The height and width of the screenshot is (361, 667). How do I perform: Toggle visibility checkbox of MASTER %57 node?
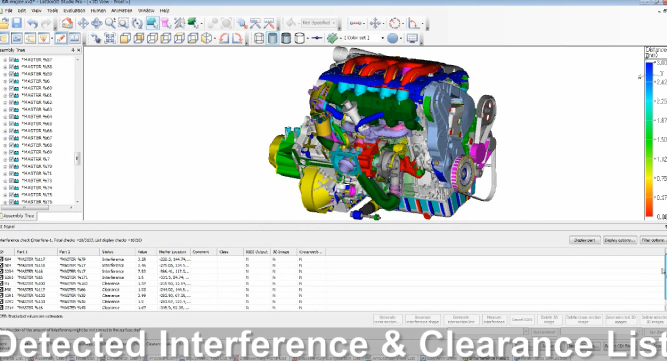click(x=12, y=60)
